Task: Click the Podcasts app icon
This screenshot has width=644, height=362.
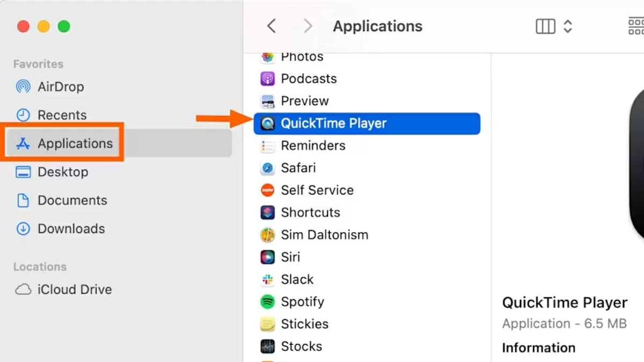Action: (267, 79)
